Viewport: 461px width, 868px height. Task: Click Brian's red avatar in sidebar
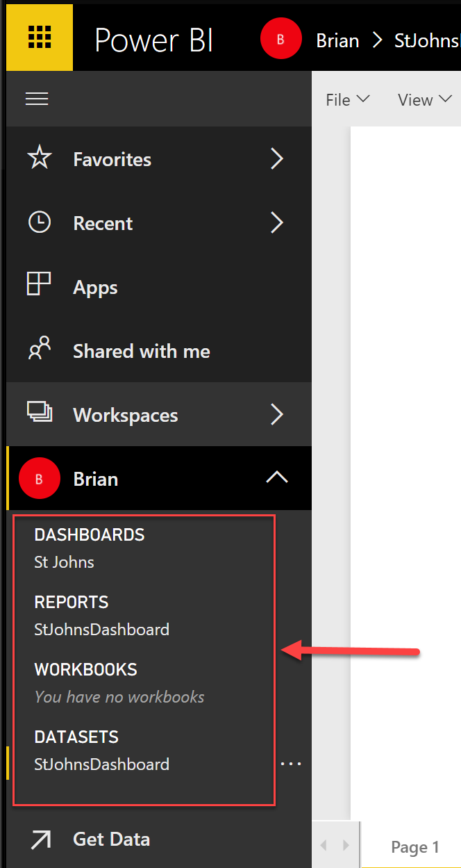pyautogui.click(x=39, y=479)
